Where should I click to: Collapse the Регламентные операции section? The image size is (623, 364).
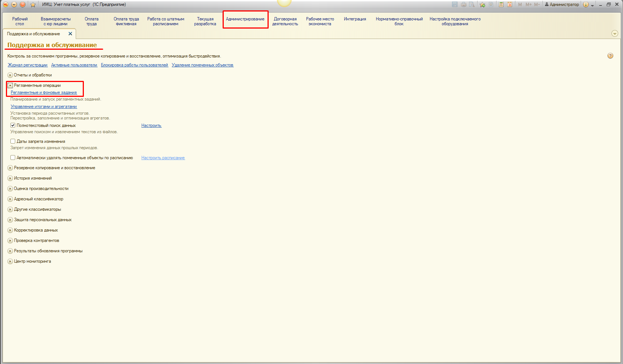(x=10, y=86)
